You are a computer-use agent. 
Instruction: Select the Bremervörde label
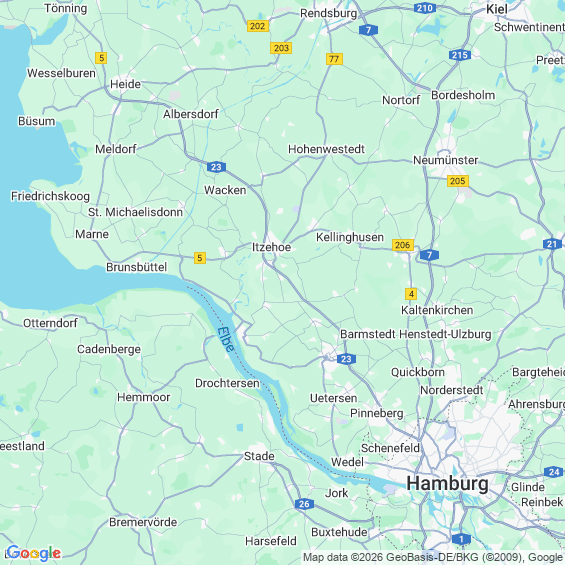(143, 522)
